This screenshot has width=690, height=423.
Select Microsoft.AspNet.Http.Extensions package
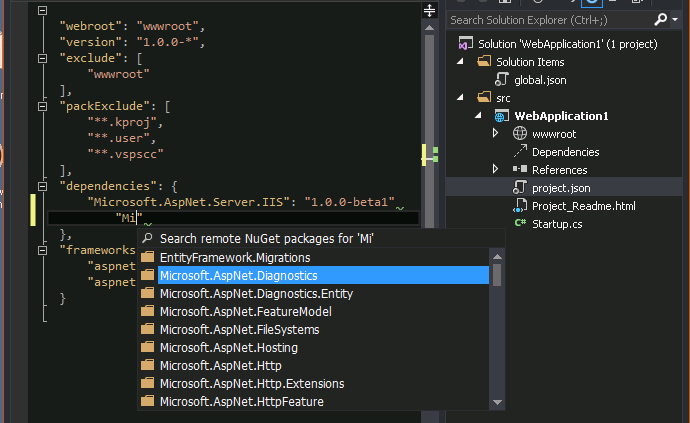coord(252,384)
